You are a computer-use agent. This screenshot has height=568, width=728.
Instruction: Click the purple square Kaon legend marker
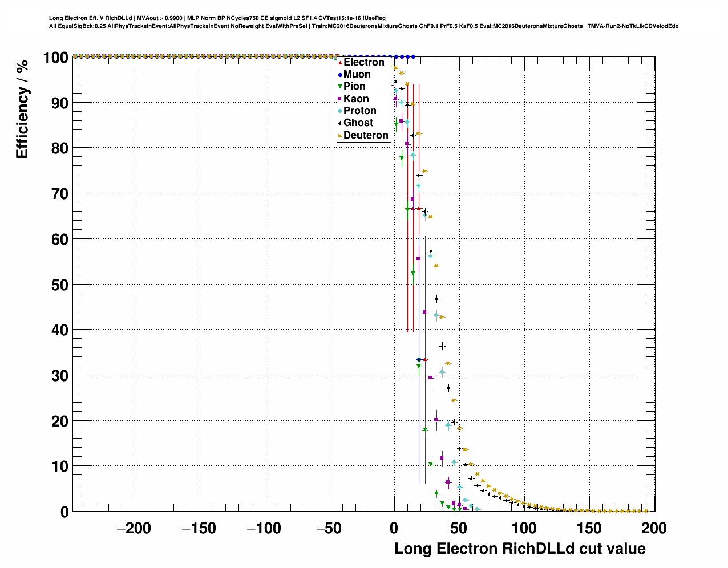point(340,99)
